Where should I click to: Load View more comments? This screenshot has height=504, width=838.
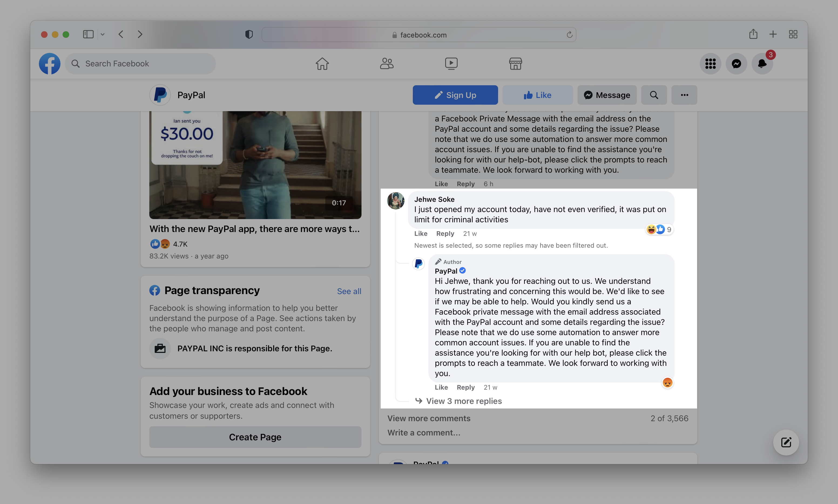(x=429, y=418)
